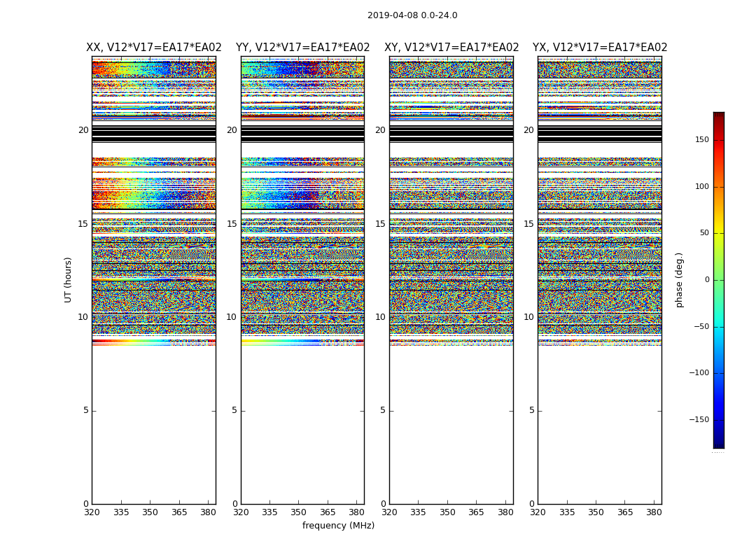Screen dimensions: 735x560
Task: Click the colorbar tick label '−50'
Action: pos(701,326)
